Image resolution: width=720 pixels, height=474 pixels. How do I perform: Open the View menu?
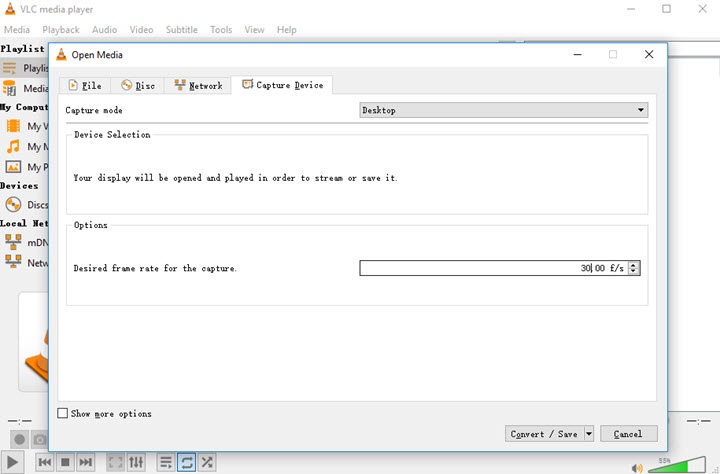tap(254, 30)
